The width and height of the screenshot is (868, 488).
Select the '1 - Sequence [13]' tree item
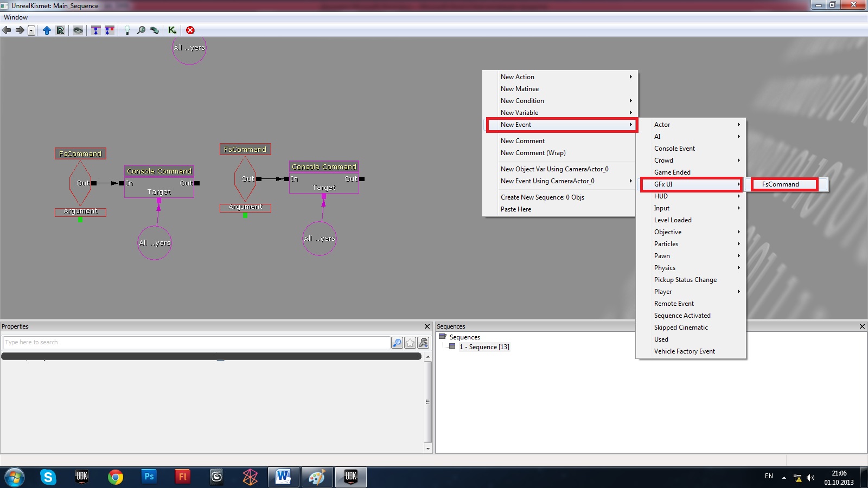point(484,347)
